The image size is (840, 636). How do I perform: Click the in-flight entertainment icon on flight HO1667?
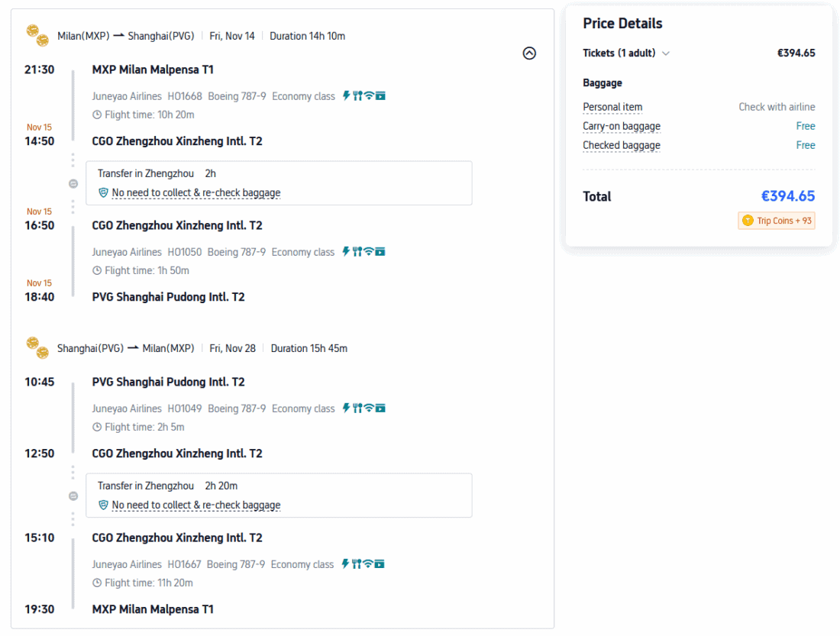point(380,564)
